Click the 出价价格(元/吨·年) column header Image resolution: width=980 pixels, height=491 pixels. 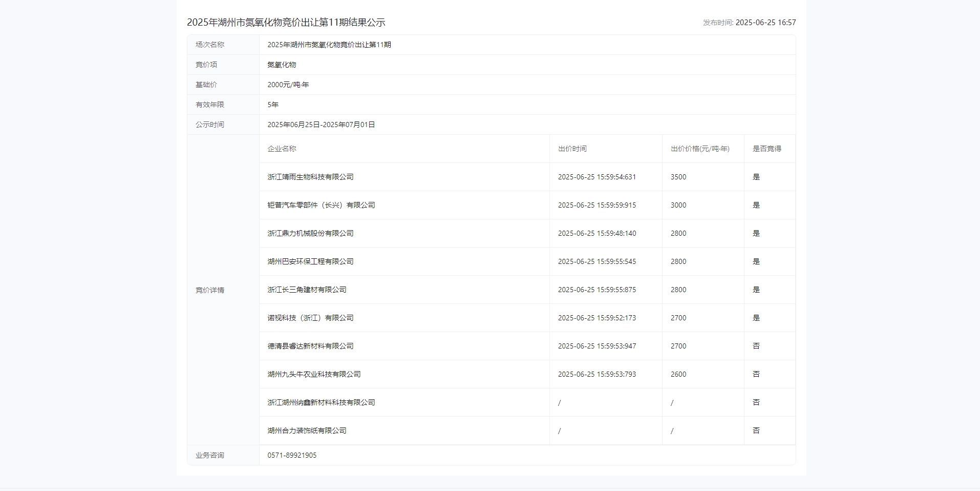[x=700, y=149]
